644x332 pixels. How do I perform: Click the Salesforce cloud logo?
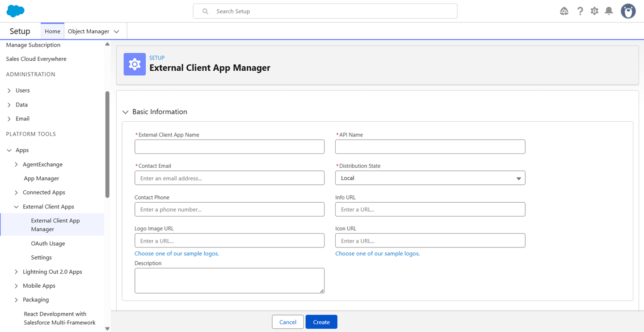point(16,11)
